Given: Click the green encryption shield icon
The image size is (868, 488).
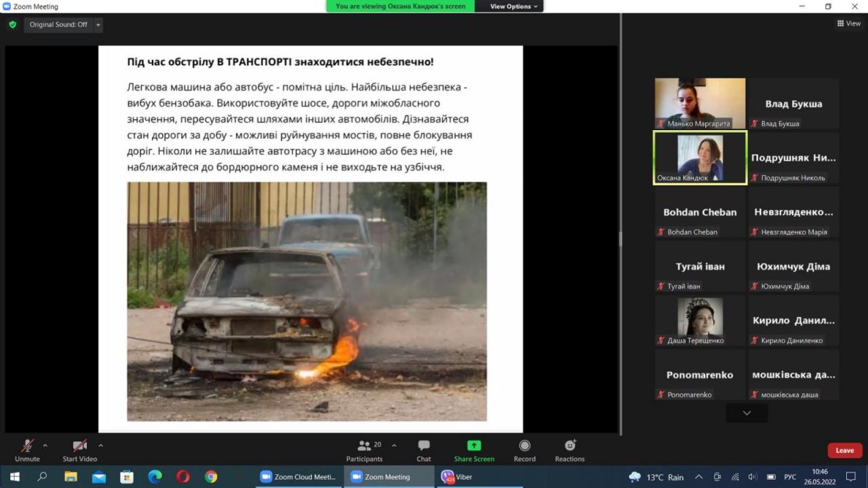Looking at the screenshot, I should coord(12,24).
